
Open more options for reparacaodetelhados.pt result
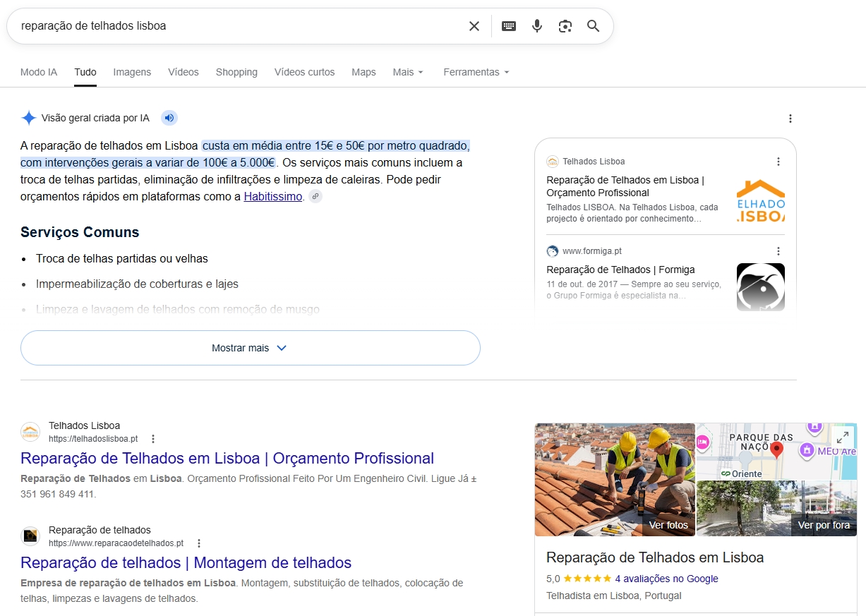(199, 543)
